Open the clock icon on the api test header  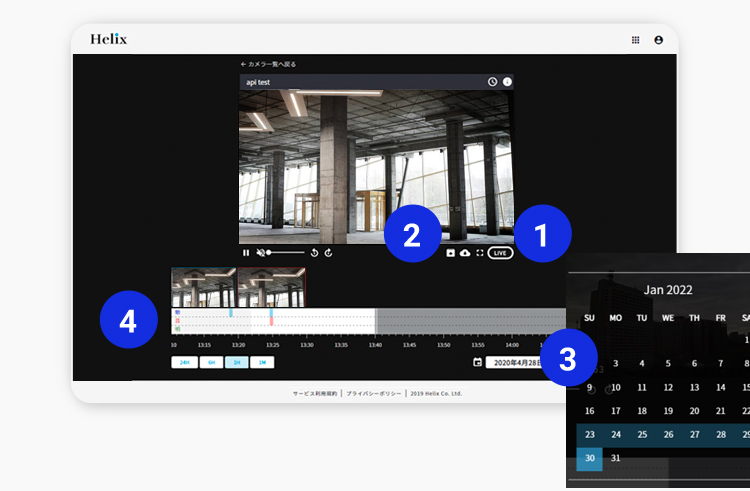492,82
